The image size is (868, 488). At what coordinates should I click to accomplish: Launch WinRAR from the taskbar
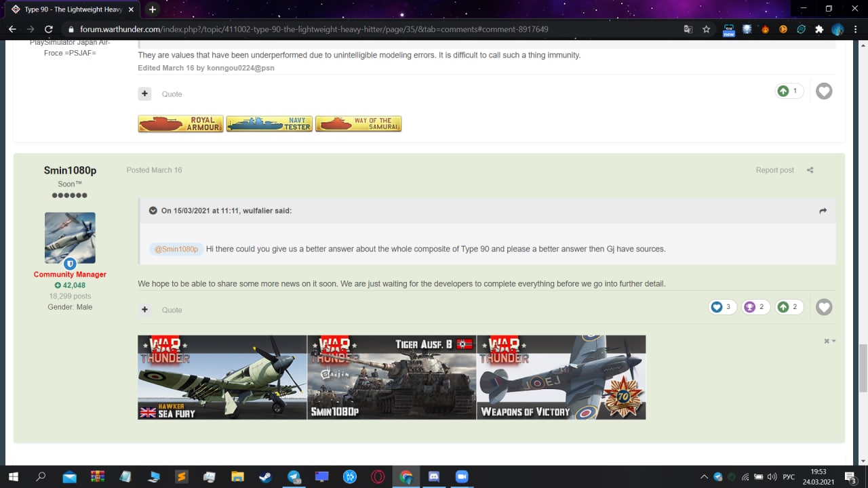pyautogui.click(x=98, y=476)
